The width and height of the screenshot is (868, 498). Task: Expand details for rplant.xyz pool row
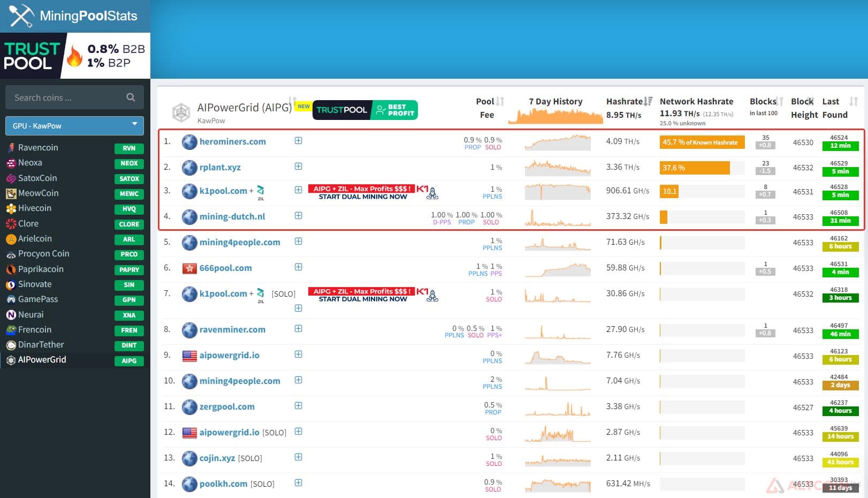[x=299, y=167]
